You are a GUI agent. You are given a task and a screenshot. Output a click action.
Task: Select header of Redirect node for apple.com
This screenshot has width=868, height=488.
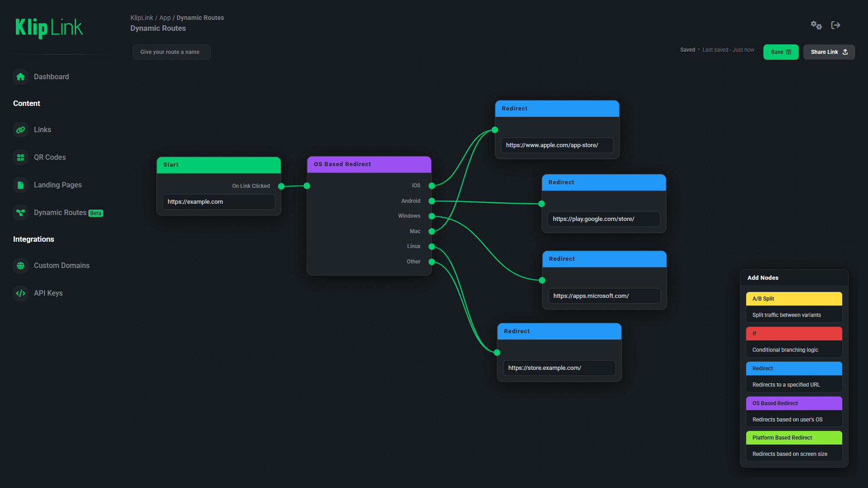pos(557,109)
